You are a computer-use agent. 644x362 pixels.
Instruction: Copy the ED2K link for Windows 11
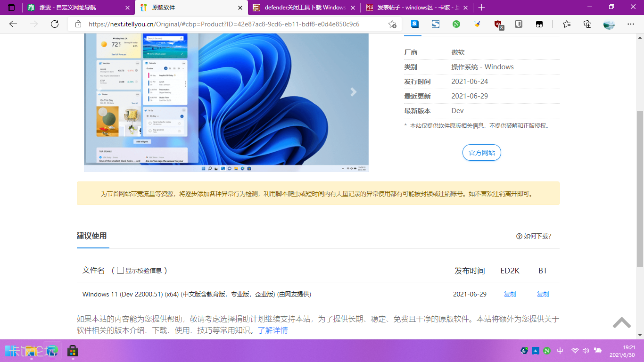[510, 294]
